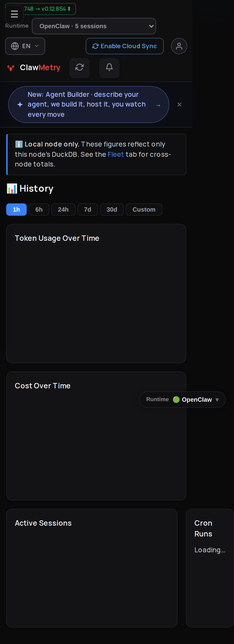The height and width of the screenshot is (644, 234).
Task: Click the refresh icon beside ClawMetry
Action: click(x=80, y=68)
